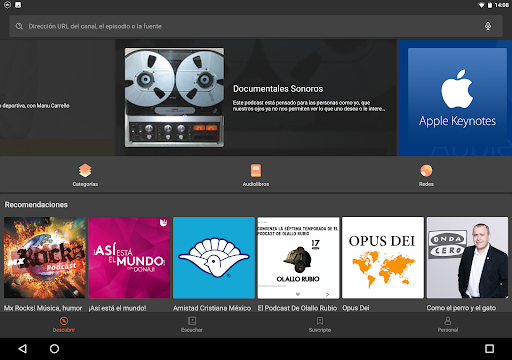The image size is (512, 360).
Task: Click 'Mx Rocks! Música, humor' title
Action: [x=43, y=308]
